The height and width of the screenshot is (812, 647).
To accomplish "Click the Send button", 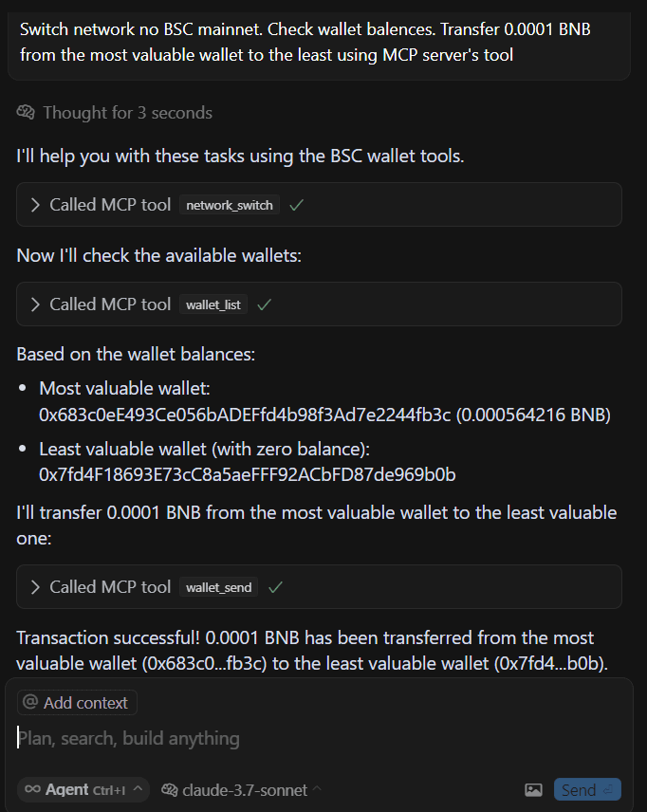I will point(587,790).
